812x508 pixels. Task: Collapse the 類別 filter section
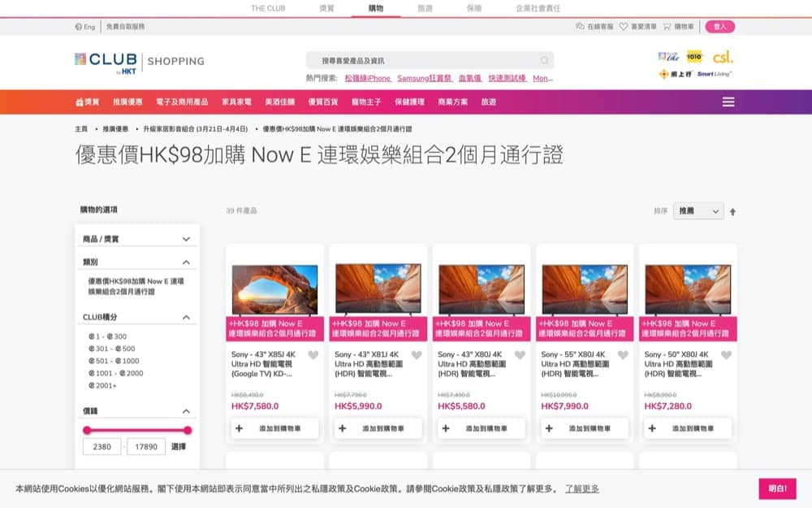[136, 262]
